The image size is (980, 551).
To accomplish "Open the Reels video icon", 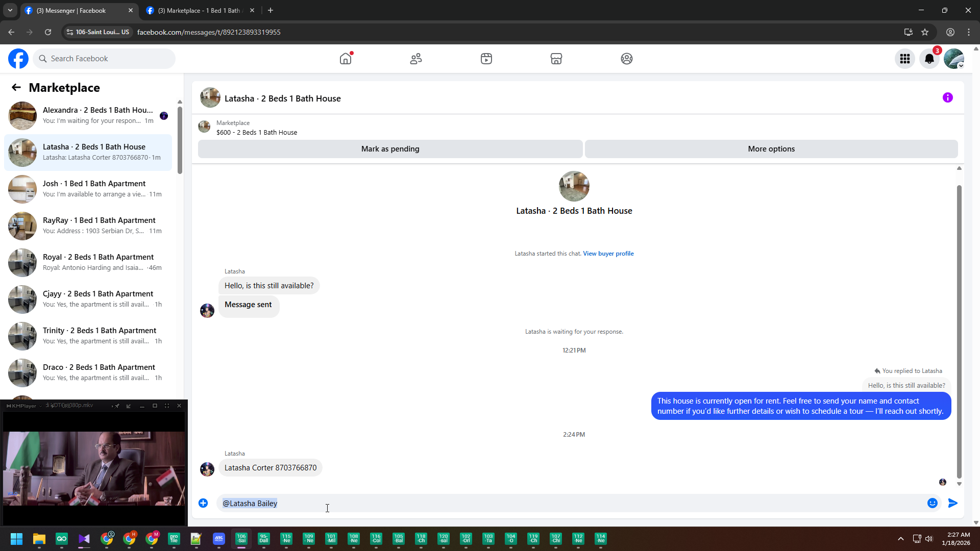I will click(486, 59).
